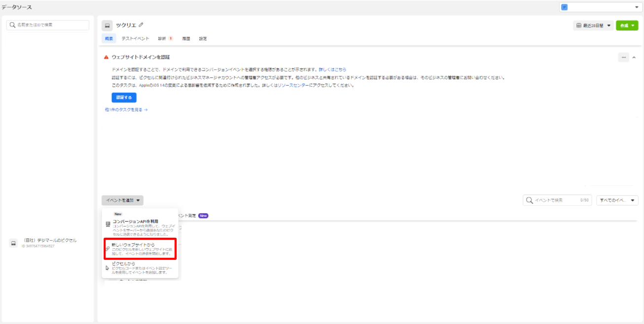The image size is (644, 324).
Task: Toggle the イベントを追加 dropdown button
Action: click(x=122, y=200)
